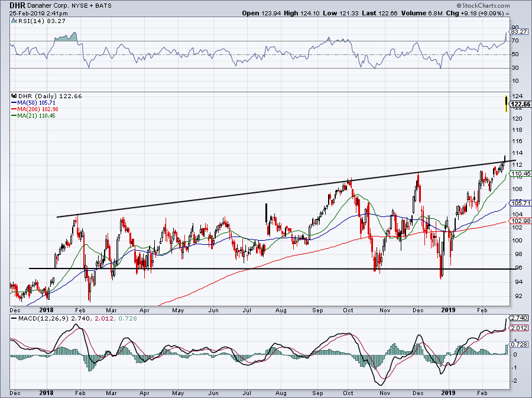
Task: Click the green MA(21) legend line marker
Action: pos(14,115)
